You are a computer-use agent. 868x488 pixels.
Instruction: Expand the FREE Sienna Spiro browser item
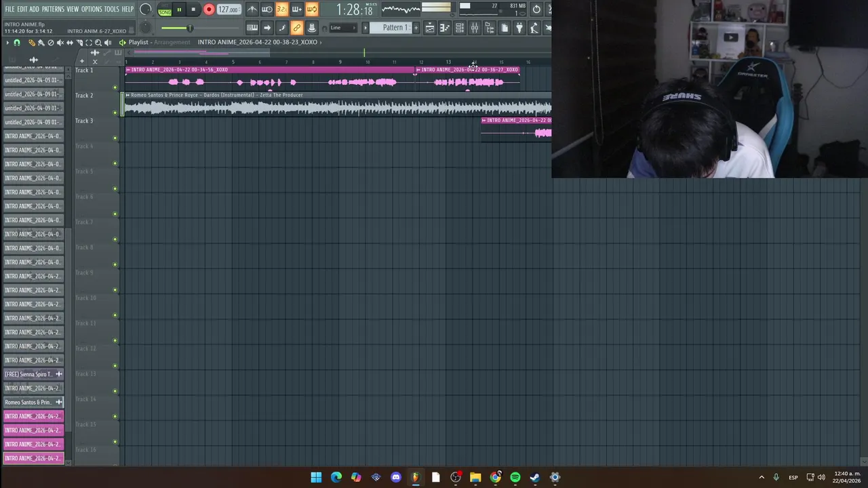58,374
